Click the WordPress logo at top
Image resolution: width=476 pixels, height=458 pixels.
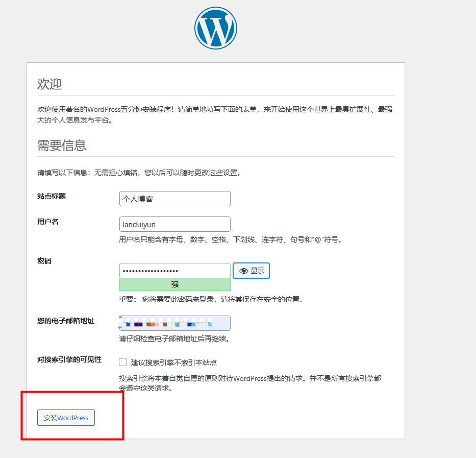pyautogui.click(x=215, y=28)
